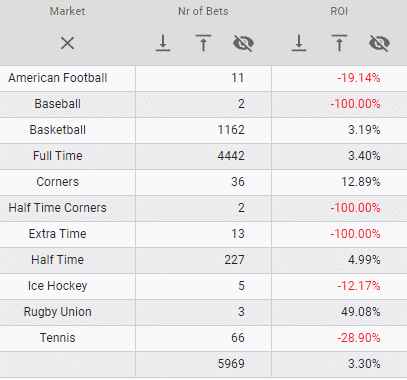407x380 pixels.
Task: Click the X icon under Market
Action: click(x=67, y=43)
